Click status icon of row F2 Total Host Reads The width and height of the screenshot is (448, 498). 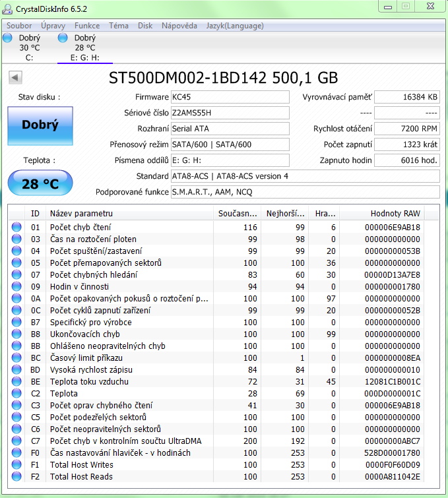(x=16, y=476)
